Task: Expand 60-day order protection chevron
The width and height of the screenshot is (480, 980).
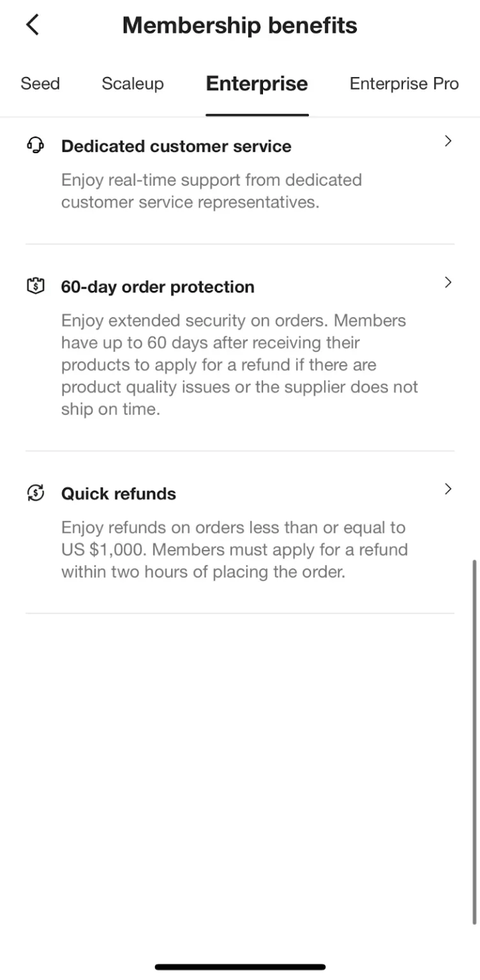Action: click(x=448, y=283)
